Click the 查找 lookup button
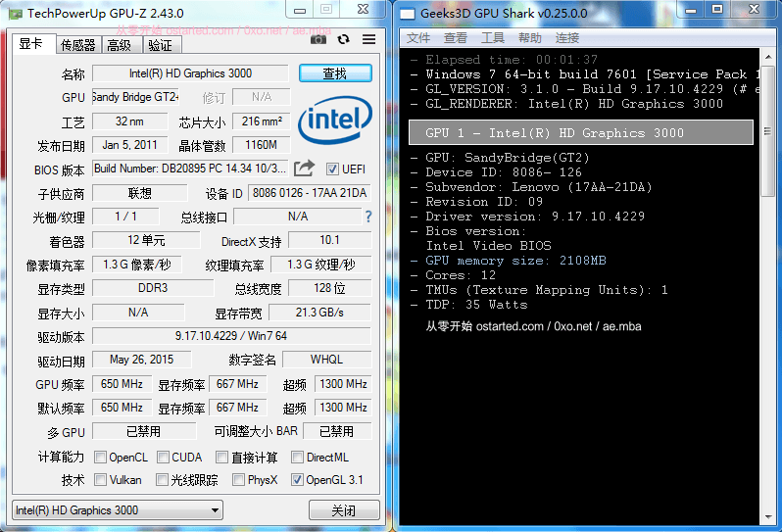Viewport: 782px width, 532px height. [x=335, y=73]
